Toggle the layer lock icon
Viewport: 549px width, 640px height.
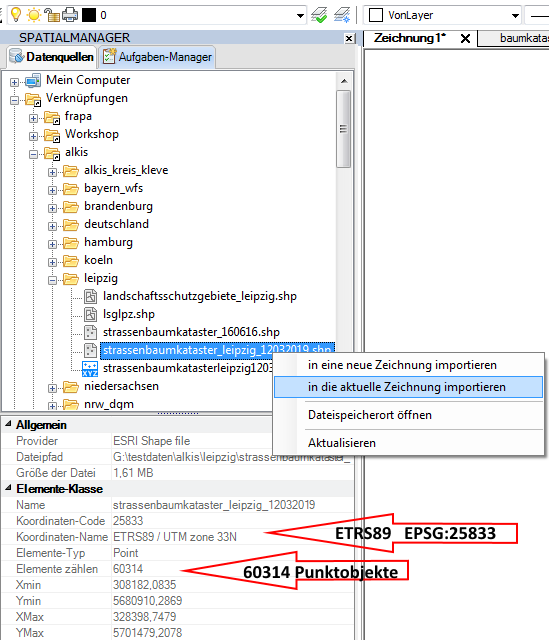coord(52,15)
